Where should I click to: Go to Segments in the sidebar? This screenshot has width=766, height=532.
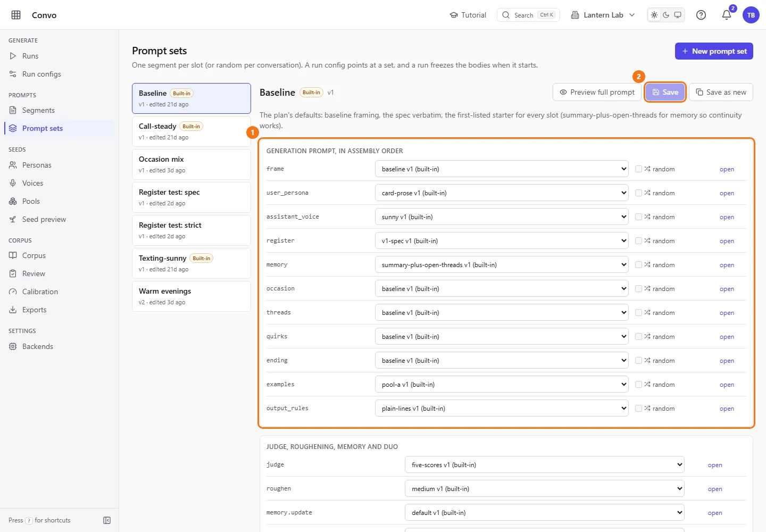[60, 110]
